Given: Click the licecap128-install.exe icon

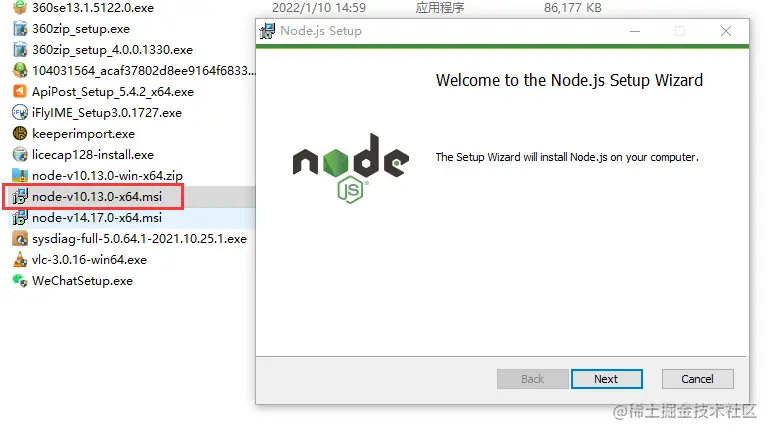Looking at the screenshot, I should pos(20,155).
